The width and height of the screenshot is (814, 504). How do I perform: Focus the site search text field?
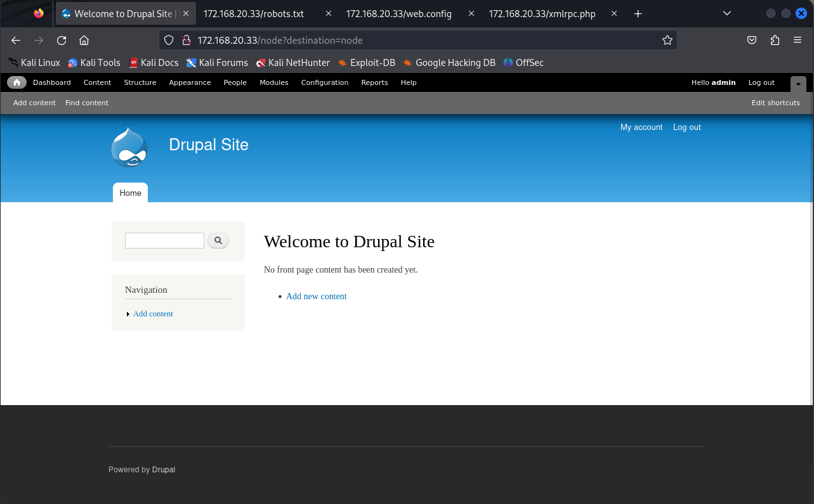coord(164,241)
